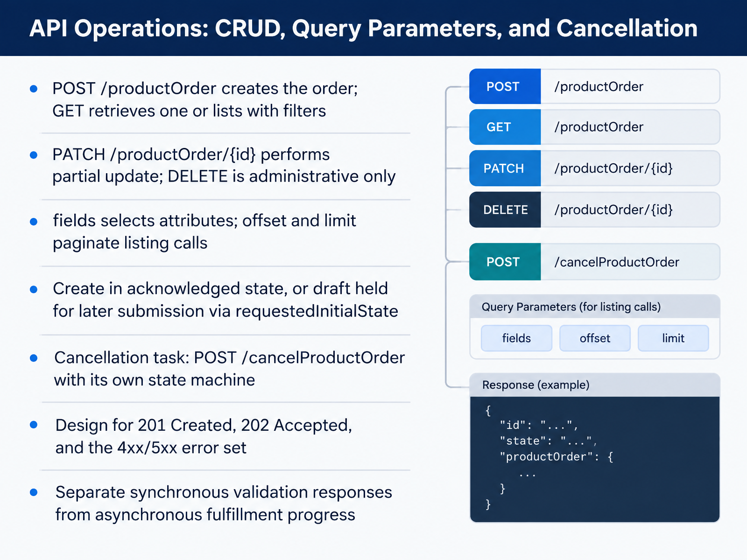Select the GET method badge
Image resolution: width=747 pixels, height=560 pixels.
(505, 127)
